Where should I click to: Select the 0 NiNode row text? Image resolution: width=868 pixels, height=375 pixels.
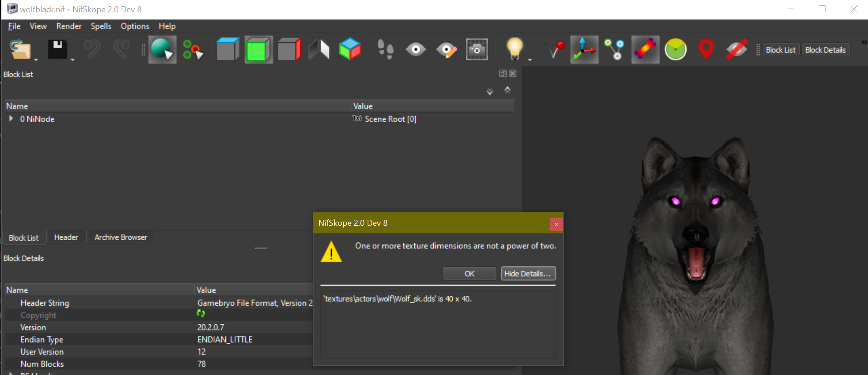[37, 119]
